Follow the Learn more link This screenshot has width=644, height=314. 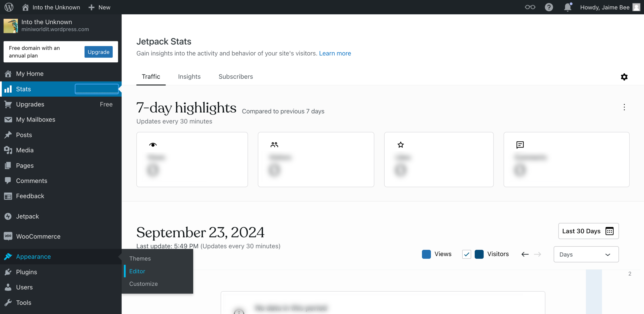[335, 53]
